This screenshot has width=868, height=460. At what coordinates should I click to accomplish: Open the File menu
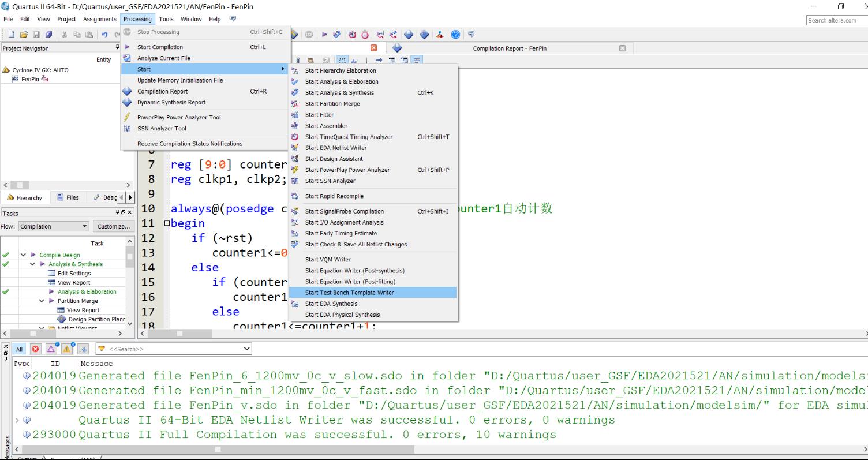[8, 19]
